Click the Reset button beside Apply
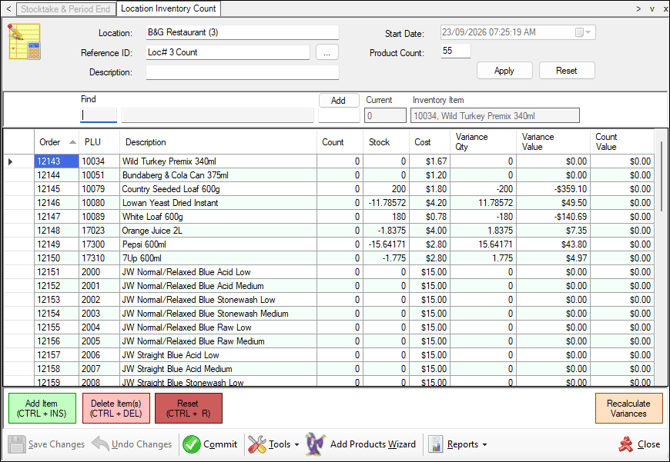670x462 pixels. (567, 71)
